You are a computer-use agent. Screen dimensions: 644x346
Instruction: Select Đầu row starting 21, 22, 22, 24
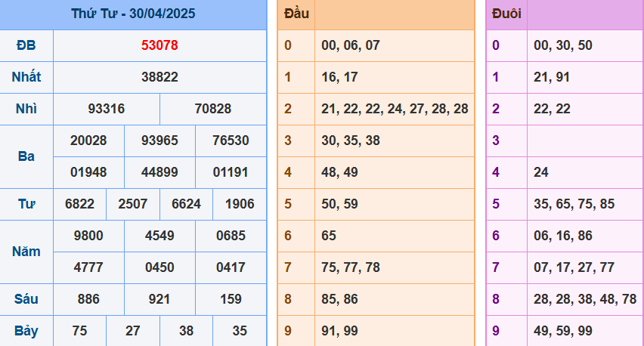point(395,109)
